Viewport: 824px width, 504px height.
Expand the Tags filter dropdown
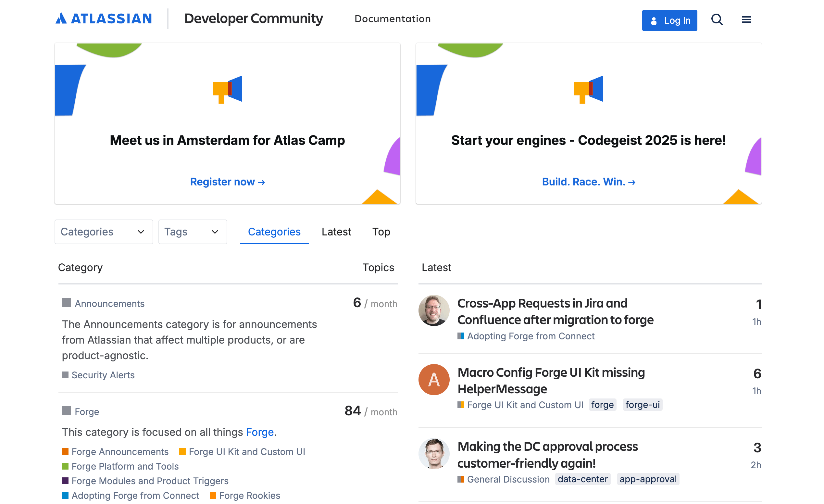coord(193,232)
